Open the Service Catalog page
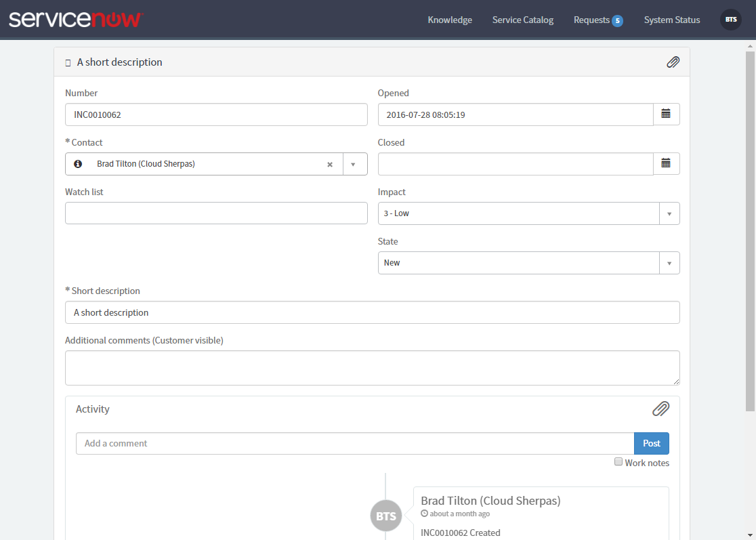The image size is (756, 540). [x=523, y=20]
